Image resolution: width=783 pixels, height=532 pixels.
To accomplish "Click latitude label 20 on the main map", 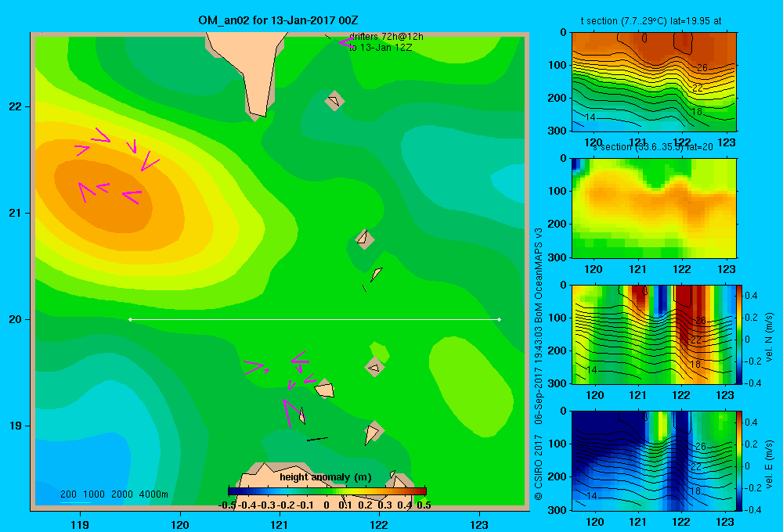I will [x=16, y=319].
